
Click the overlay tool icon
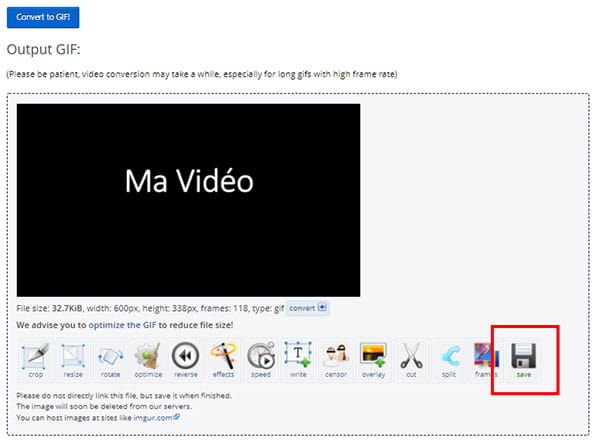point(373,360)
